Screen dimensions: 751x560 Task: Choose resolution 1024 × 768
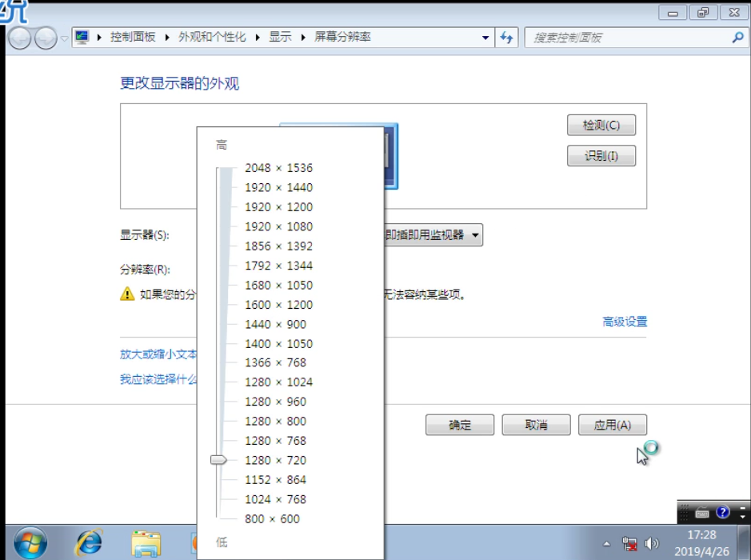275,499
